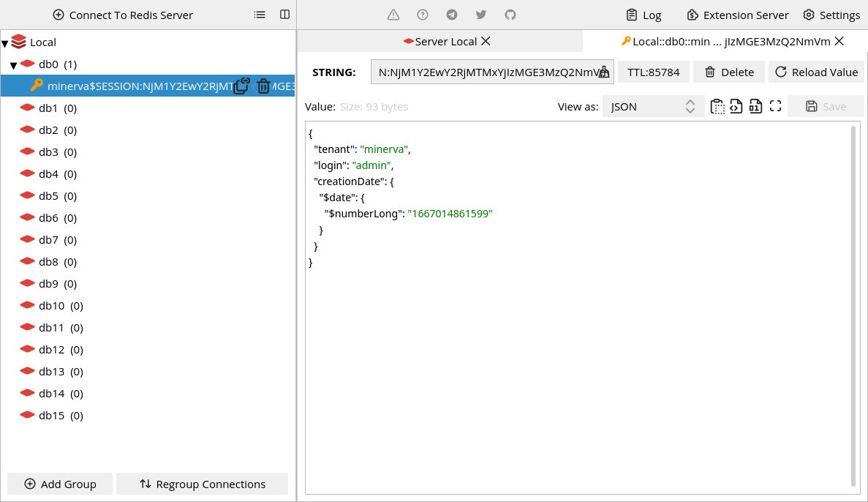
Task: Toggle the split-panel layout
Action: 284,14
